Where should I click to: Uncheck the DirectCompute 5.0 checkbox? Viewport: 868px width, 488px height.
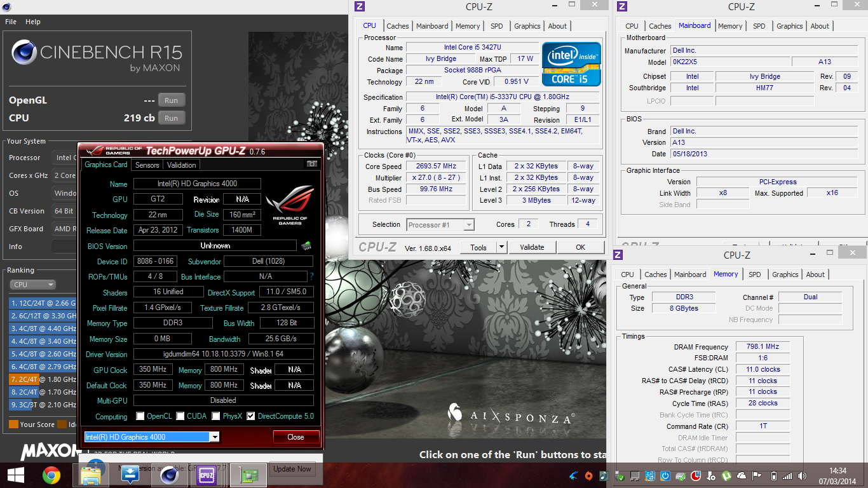click(x=250, y=416)
